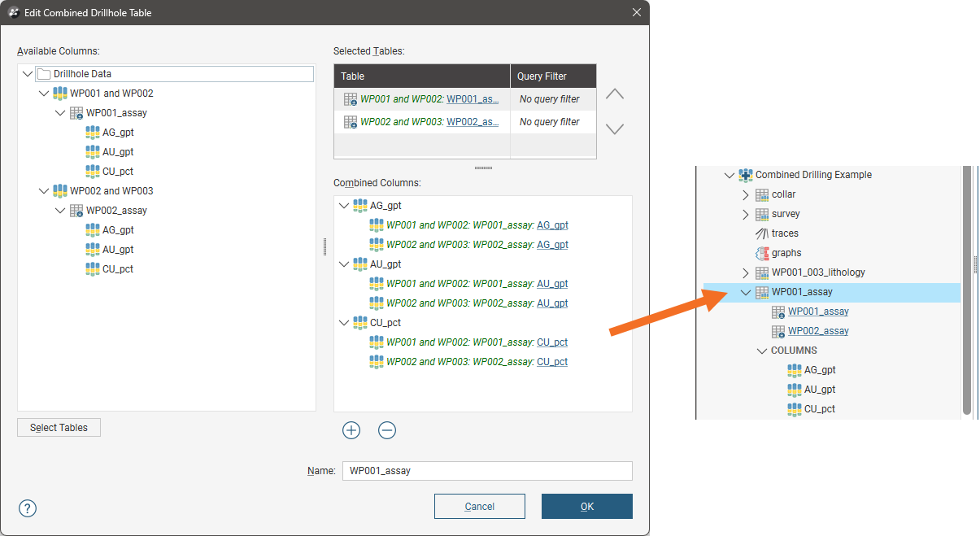Close the Edit Combined Drillhole Table dialog
Screen dimensions: 980x536
point(637,13)
